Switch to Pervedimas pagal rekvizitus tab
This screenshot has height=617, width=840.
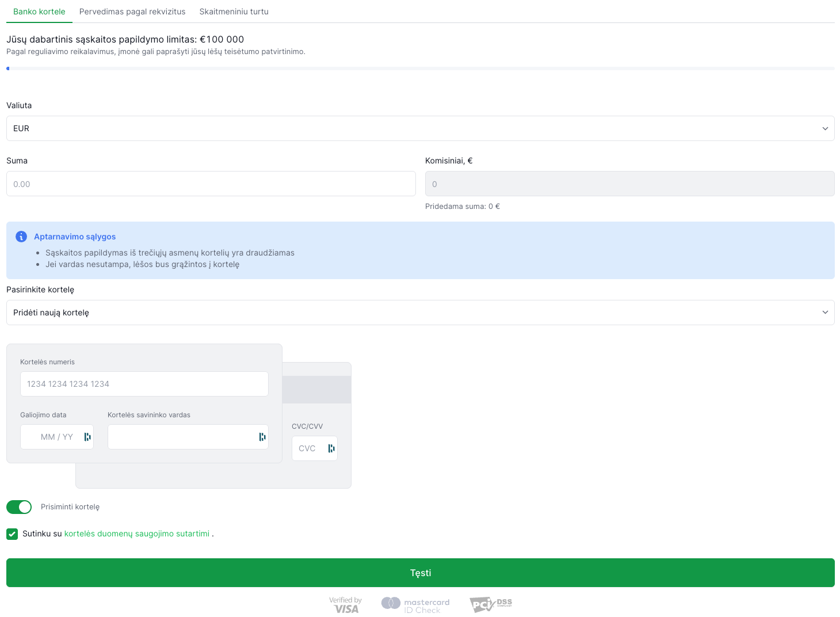click(132, 12)
